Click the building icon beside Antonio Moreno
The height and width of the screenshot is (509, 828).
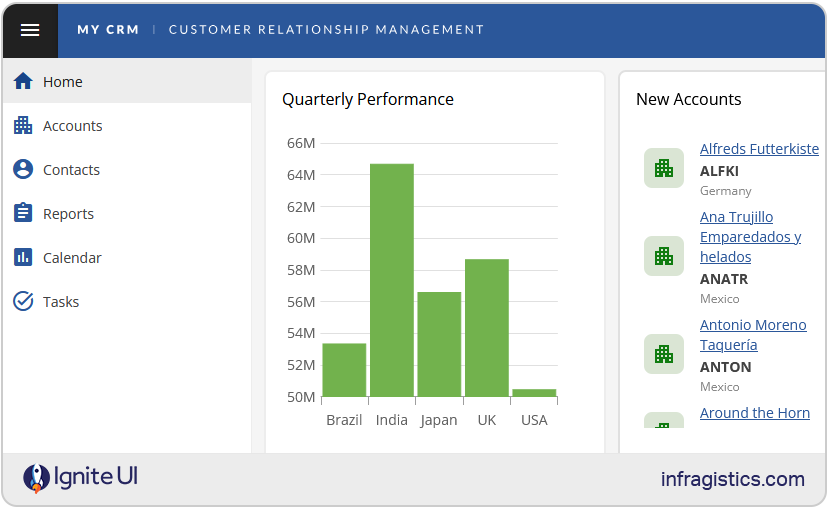[663, 354]
